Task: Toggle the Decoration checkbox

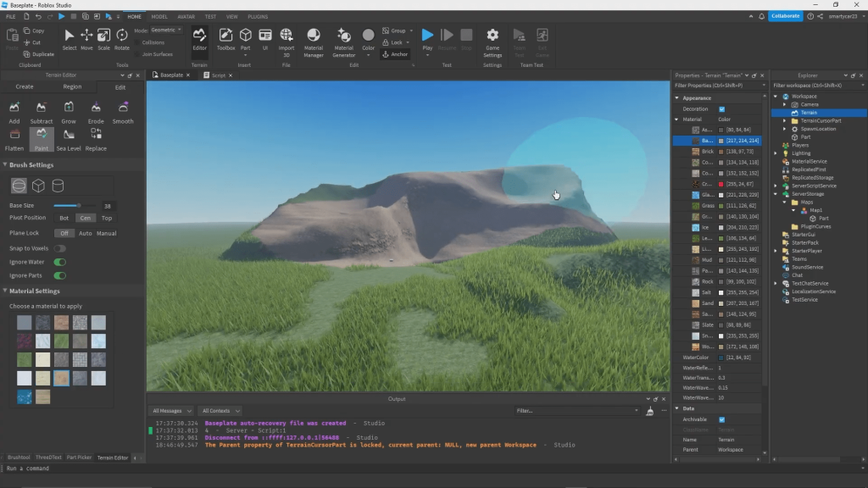Action: (x=722, y=109)
